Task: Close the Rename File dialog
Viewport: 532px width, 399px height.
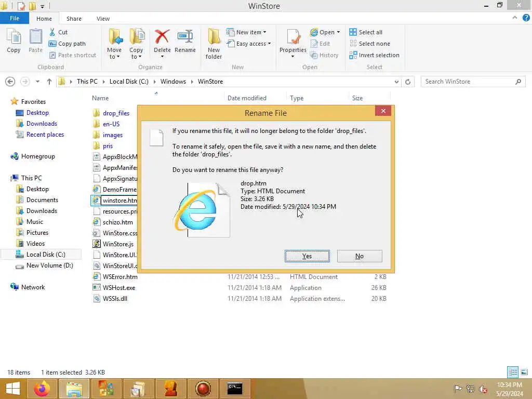Action: point(383,111)
